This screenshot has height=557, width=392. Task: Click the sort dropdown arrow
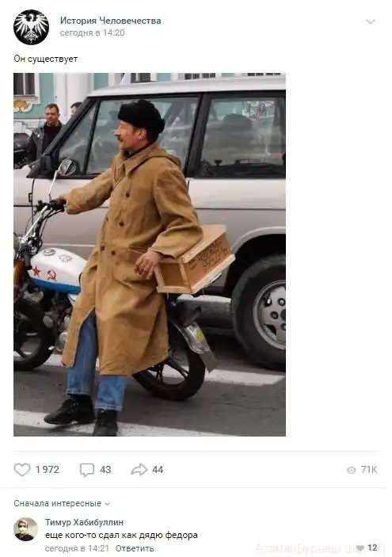pyautogui.click(x=107, y=504)
